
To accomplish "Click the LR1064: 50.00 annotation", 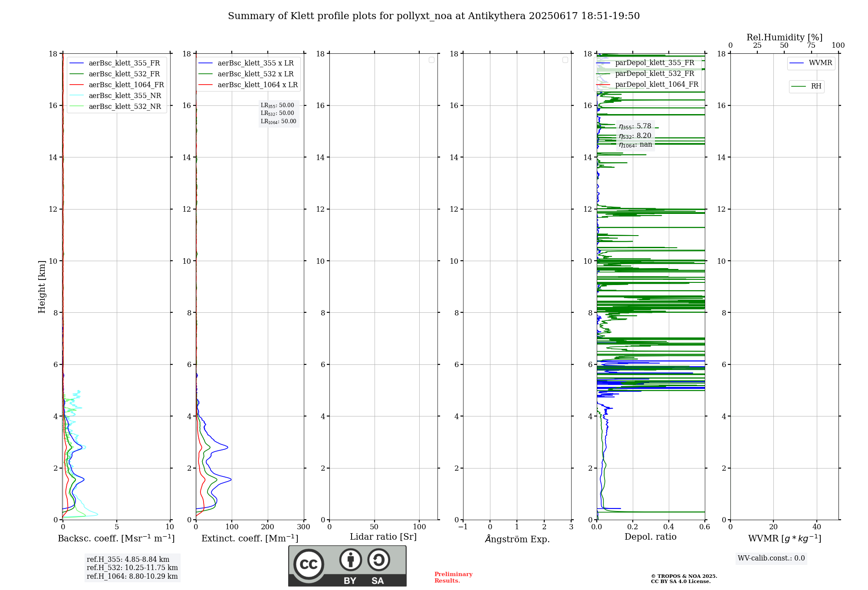I will pyautogui.click(x=279, y=121).
